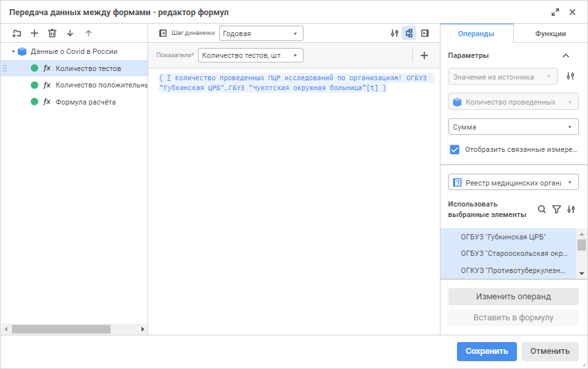The height and width of the screenshot is (369, 588).
Task: Collapse the left panel toggle near Шаг динамики
Action: (x=163, y=33)
